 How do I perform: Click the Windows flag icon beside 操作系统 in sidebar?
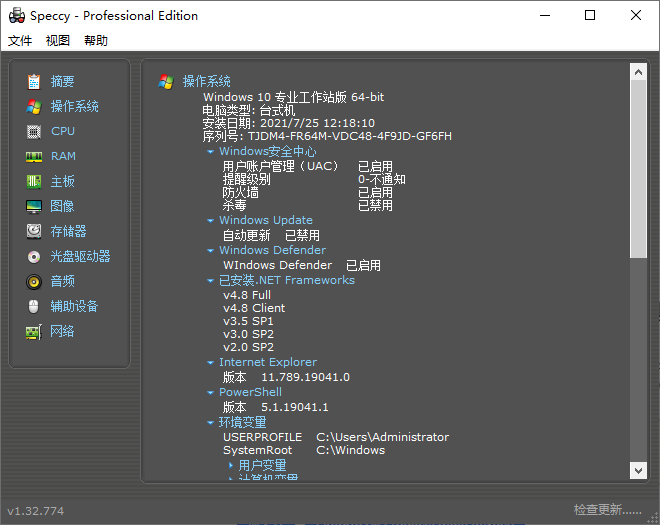[x=34, y=107]
